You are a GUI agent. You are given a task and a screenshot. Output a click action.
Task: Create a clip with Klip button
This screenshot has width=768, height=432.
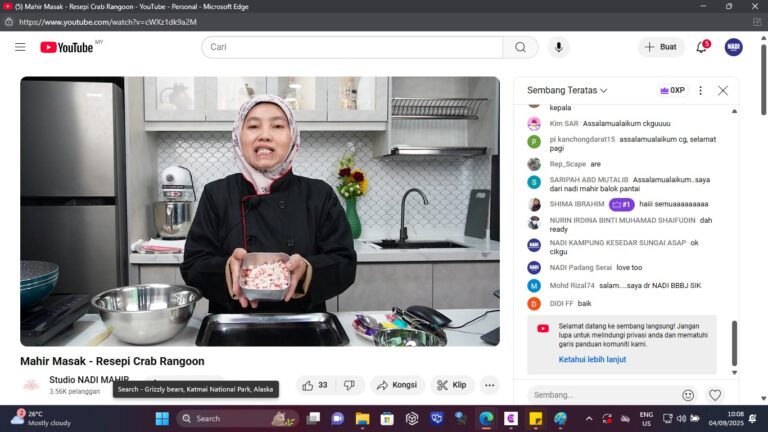click(x=451, y=385)
